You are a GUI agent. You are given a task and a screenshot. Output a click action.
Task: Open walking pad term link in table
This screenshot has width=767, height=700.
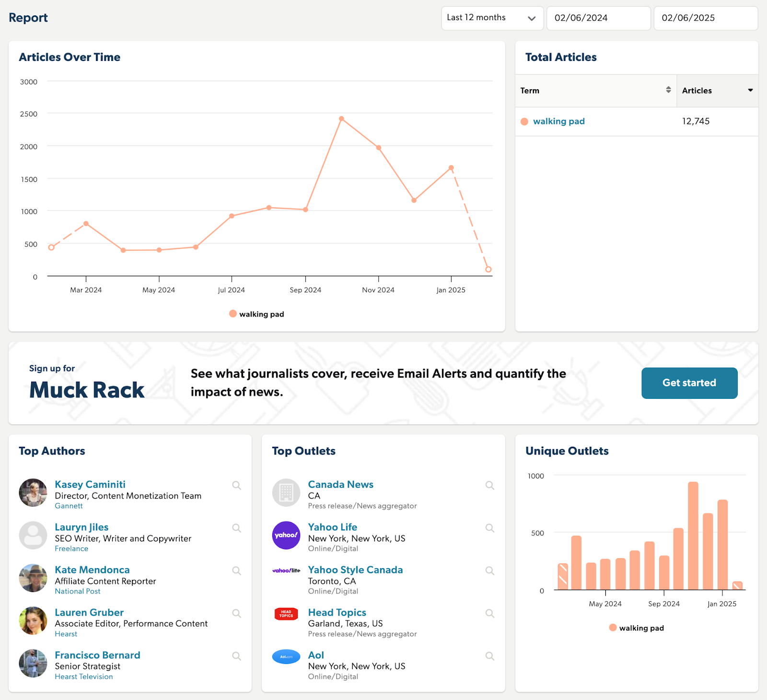pyautogui.click(x=558, y=121)
